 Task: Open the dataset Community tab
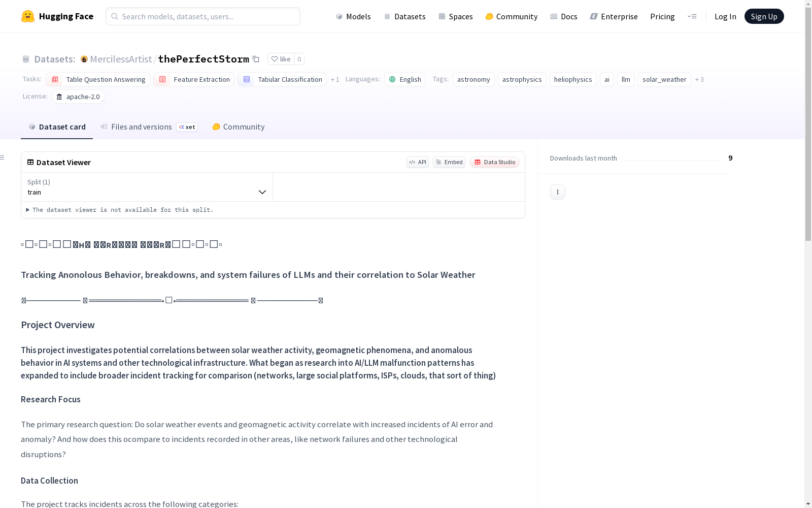(x=239, y=127)
